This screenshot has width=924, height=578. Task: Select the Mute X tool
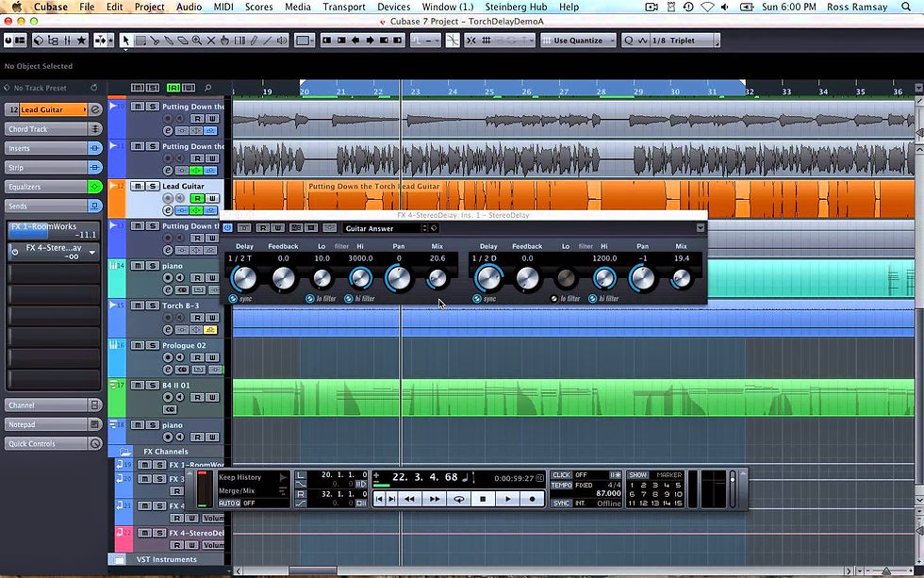click(211, 40)
